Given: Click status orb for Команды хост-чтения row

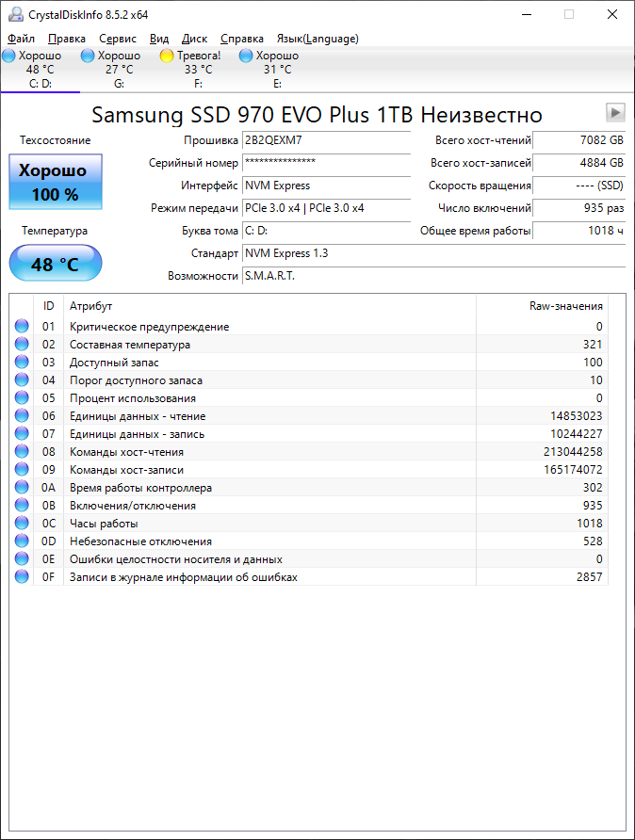Looking at the screenshot, I should click(22, 452).
